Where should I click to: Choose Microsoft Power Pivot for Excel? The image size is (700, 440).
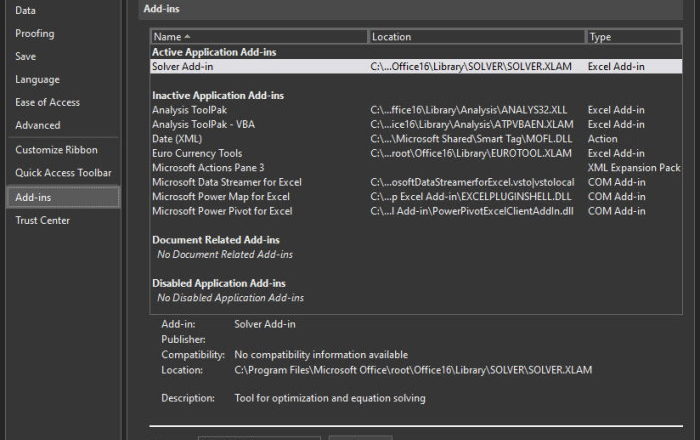click(222, 211)
